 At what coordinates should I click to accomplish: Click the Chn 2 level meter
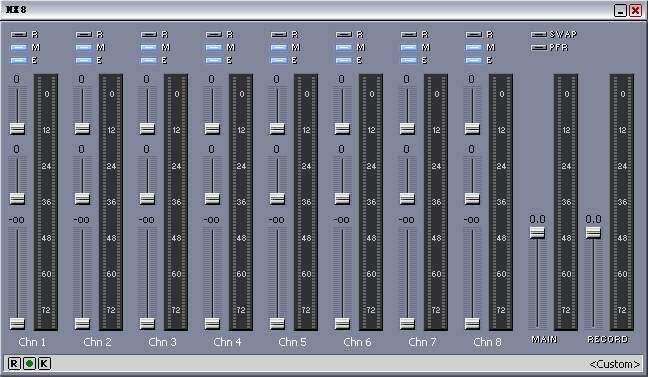point(111,202)
